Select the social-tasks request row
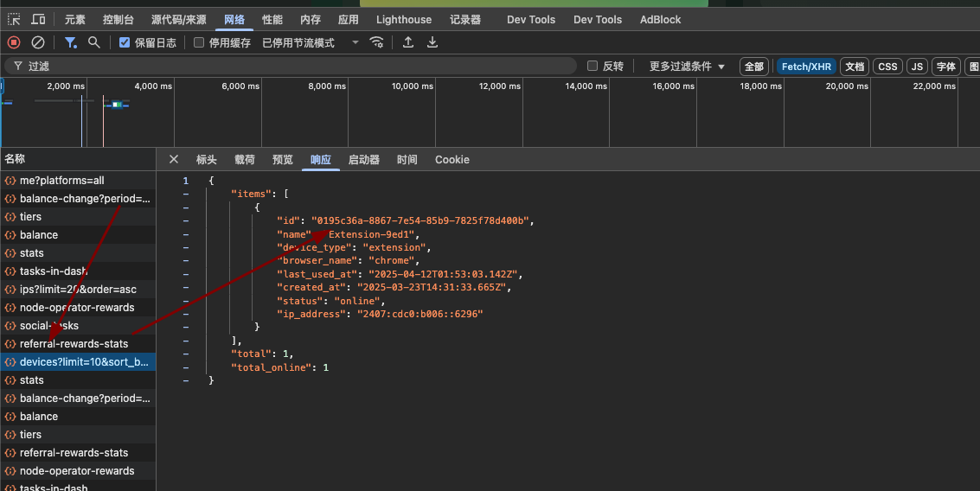 pyautogui.click(x=78, y=325)
